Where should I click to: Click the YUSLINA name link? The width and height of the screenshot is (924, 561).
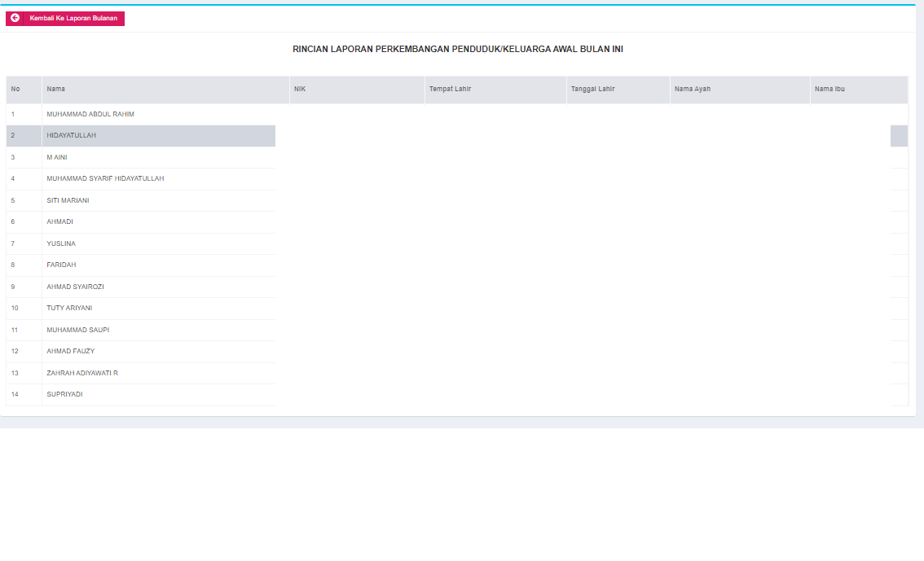[x=60, y=243]
